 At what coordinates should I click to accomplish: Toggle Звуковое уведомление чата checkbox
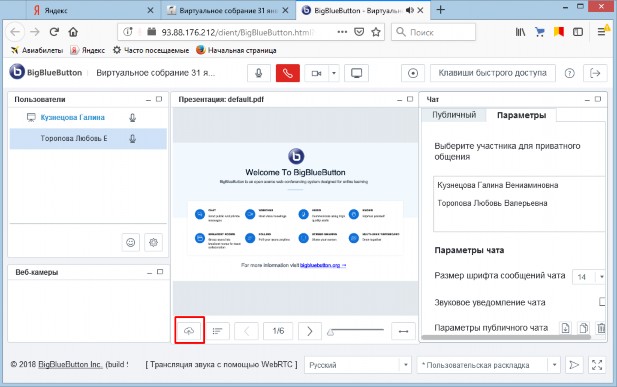602,302
